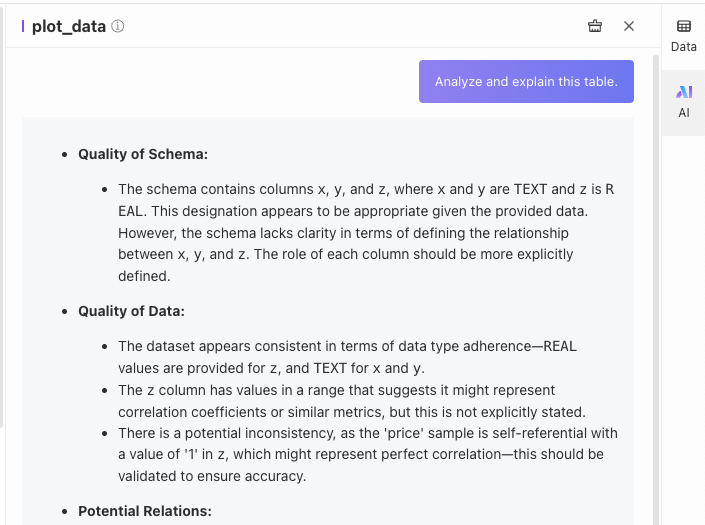Click the table grid icon above Data
Image resolution: width=705 pixels, height=525 pixels.
(x=684, y=26)
